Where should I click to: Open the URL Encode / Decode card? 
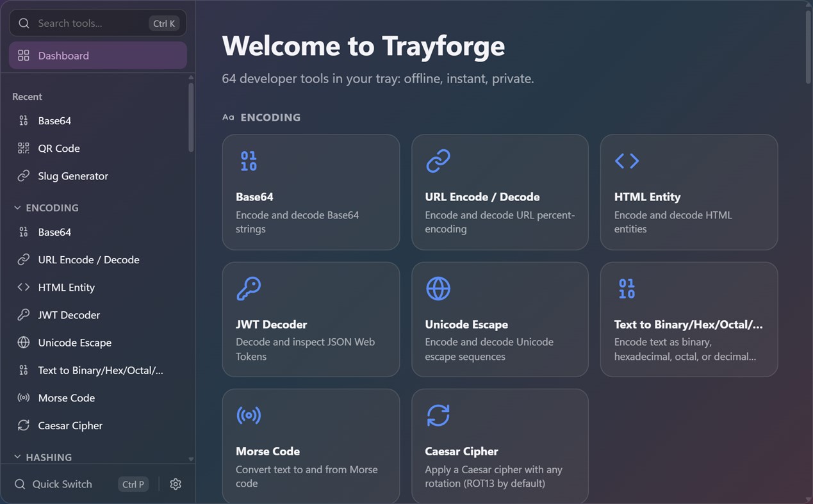pyautogui.click(x=500, y=192)
